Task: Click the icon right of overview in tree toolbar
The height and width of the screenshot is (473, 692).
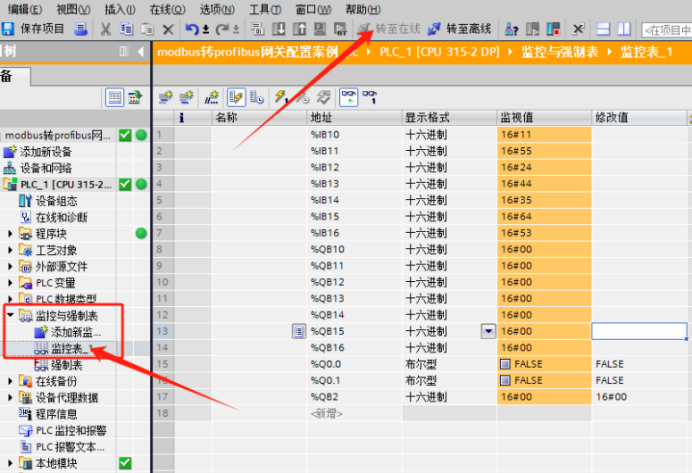Action: (135, 97)
